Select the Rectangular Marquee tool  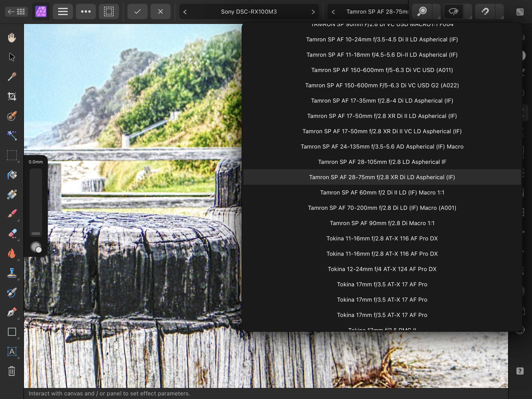pyautogui.click(x=12, y=155)
